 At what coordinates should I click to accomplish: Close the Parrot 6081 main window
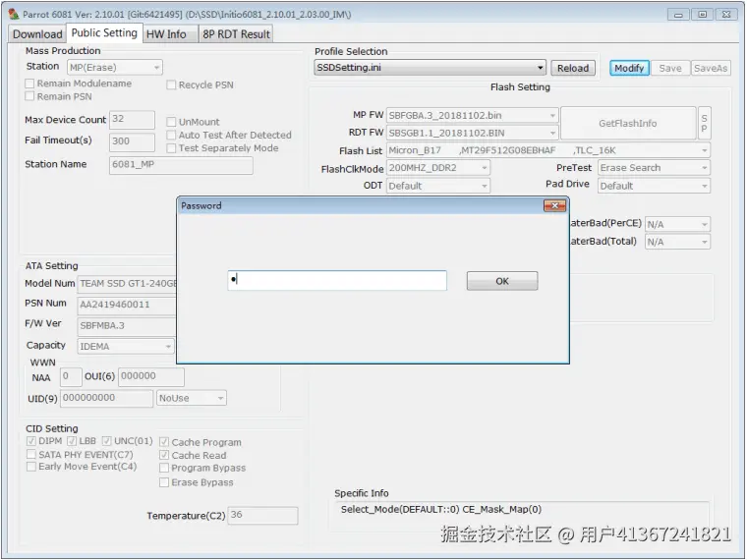click(726, 15)
